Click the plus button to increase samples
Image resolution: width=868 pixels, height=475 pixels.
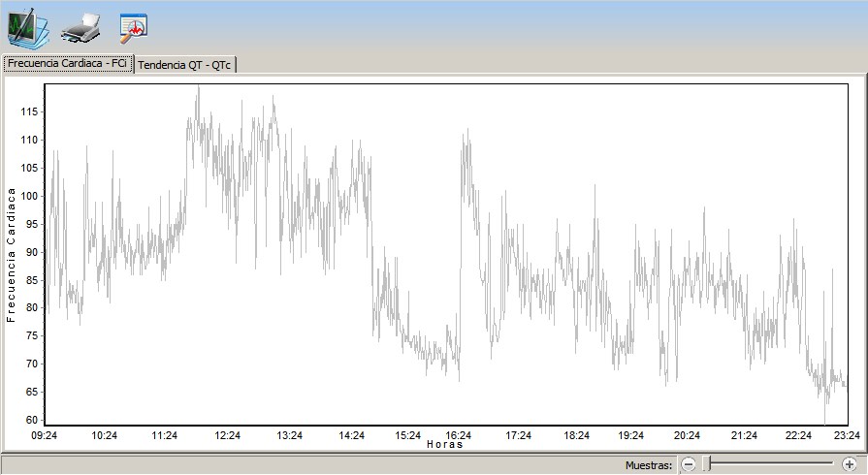[x=850, y=465]
